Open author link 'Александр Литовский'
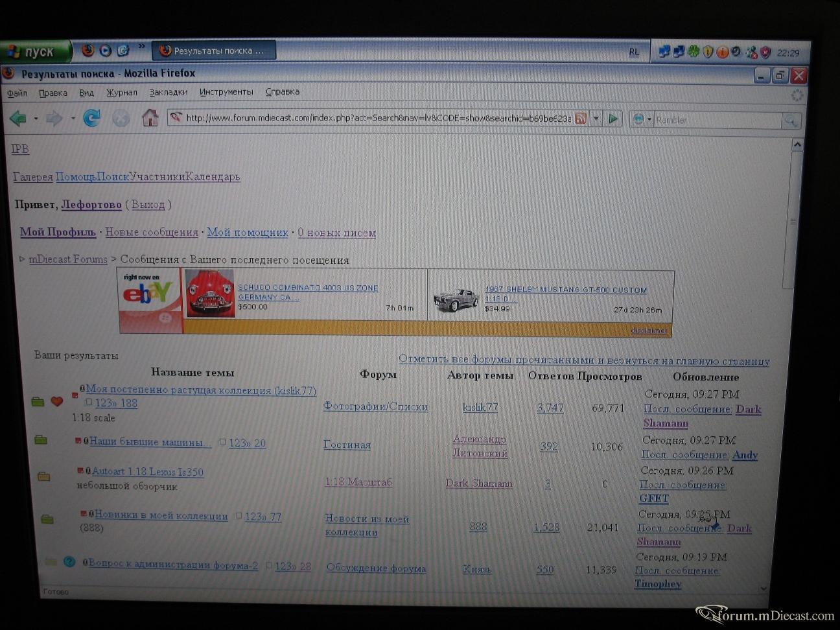This screenshot has width=840, height=630. 480,446
